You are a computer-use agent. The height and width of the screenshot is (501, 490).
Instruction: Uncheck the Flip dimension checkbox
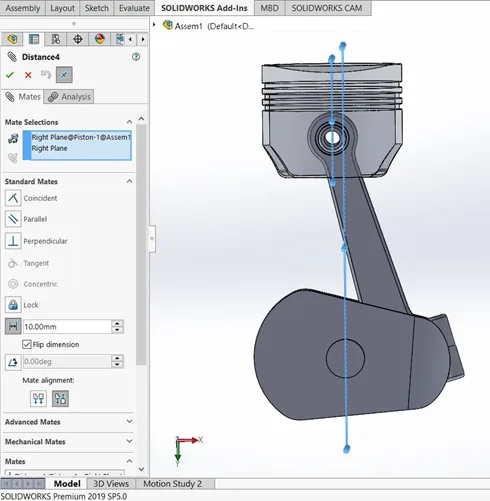coord(26,344)
